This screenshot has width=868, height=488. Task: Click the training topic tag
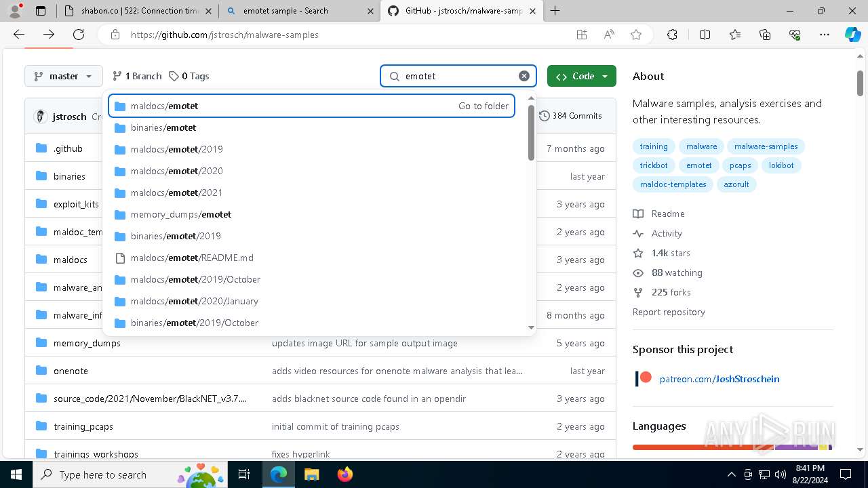(654, 146)
